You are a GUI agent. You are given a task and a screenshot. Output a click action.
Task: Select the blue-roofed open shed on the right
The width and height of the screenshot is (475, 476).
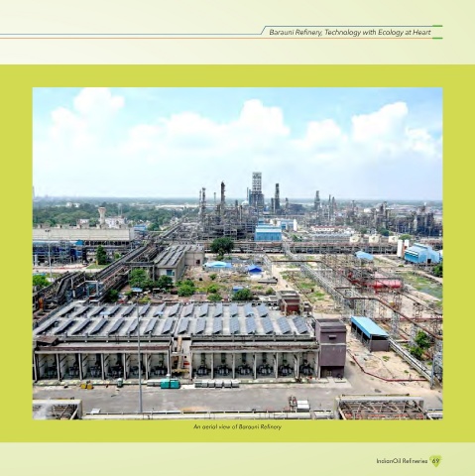click(370, 333)
